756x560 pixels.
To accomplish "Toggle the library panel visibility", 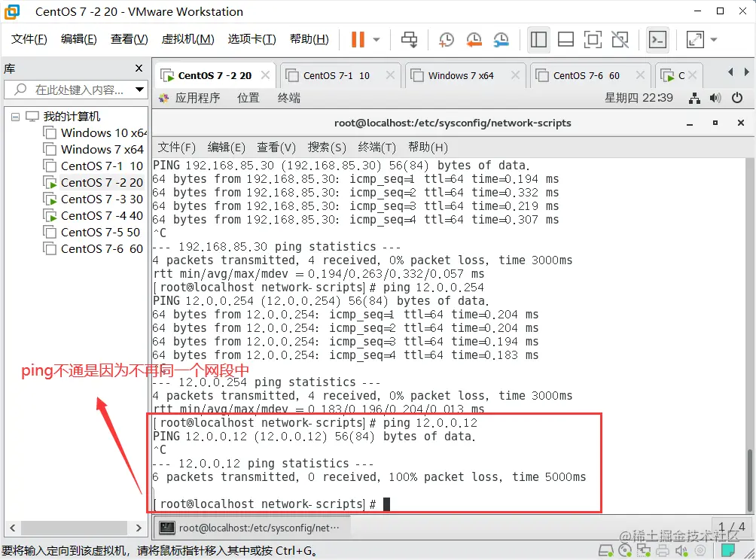I will pos(540,41).
